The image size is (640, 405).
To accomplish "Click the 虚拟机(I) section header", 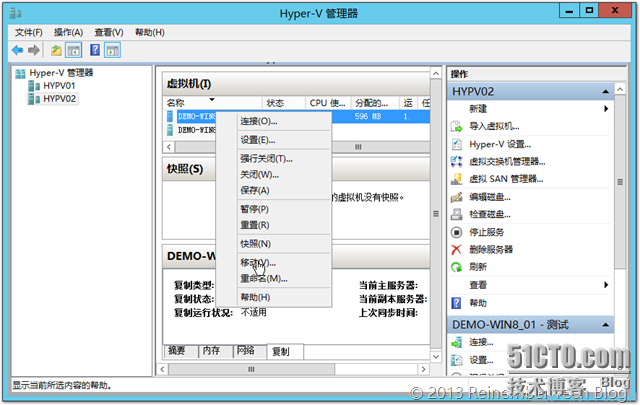I will [296, 84].
